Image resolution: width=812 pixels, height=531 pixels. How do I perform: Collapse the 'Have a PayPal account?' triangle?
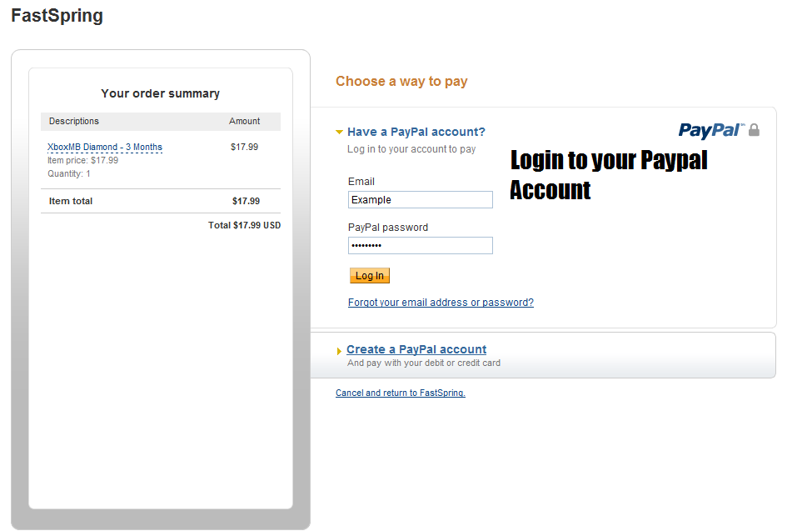339,132
